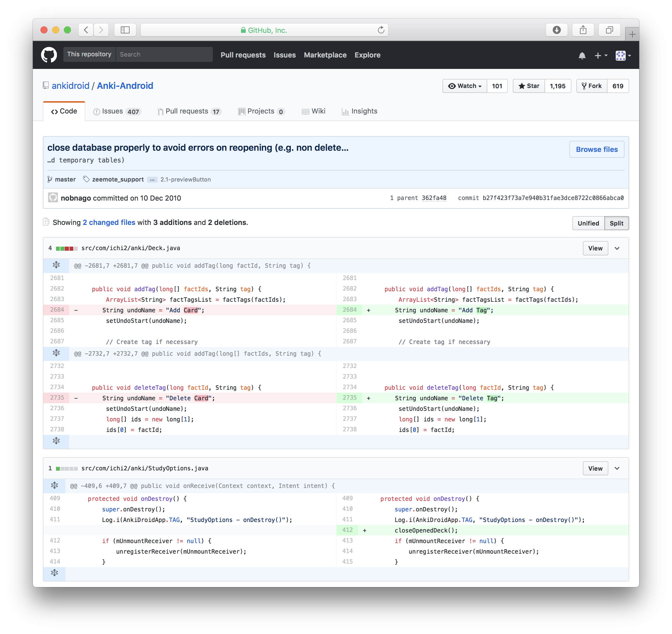Image resolution: width=672 pixels, height=634 pixels.
Task: Star the Anki-Android repository
Action: 529,86
